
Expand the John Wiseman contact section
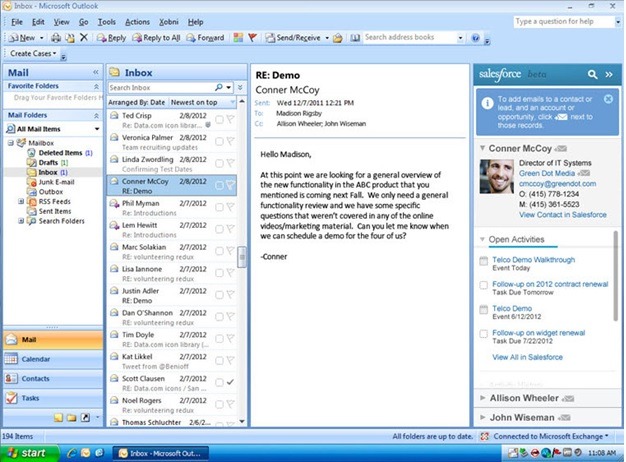pos(483,417)
